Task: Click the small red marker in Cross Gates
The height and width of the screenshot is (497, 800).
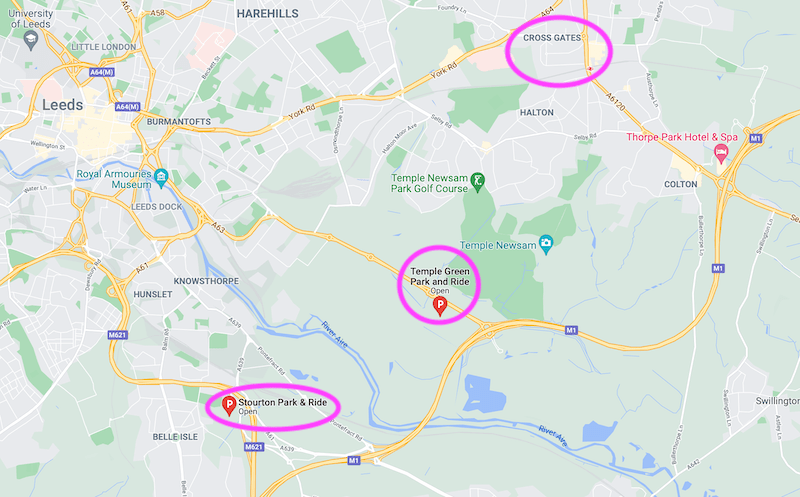Action: 590,68
